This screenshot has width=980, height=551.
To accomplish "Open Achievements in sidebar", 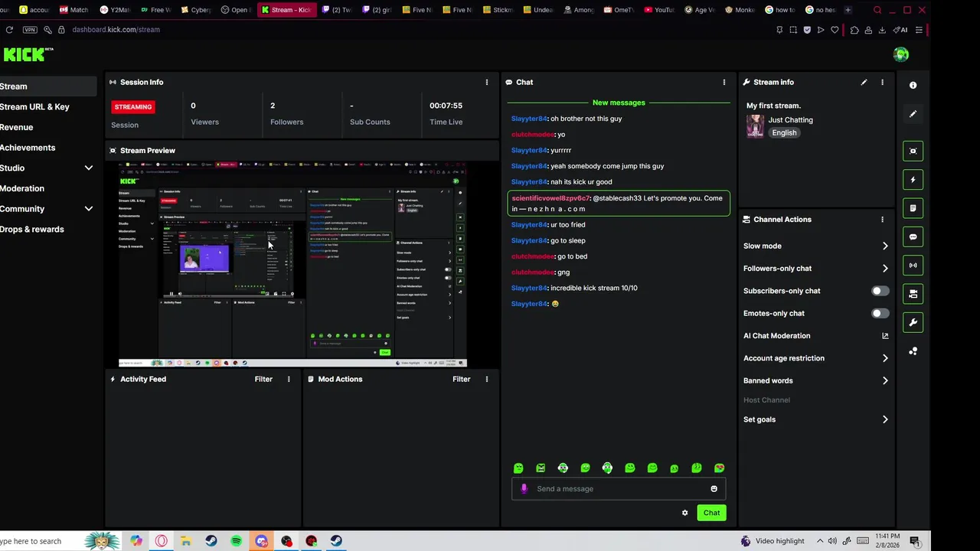I will [x=28, y=148].
